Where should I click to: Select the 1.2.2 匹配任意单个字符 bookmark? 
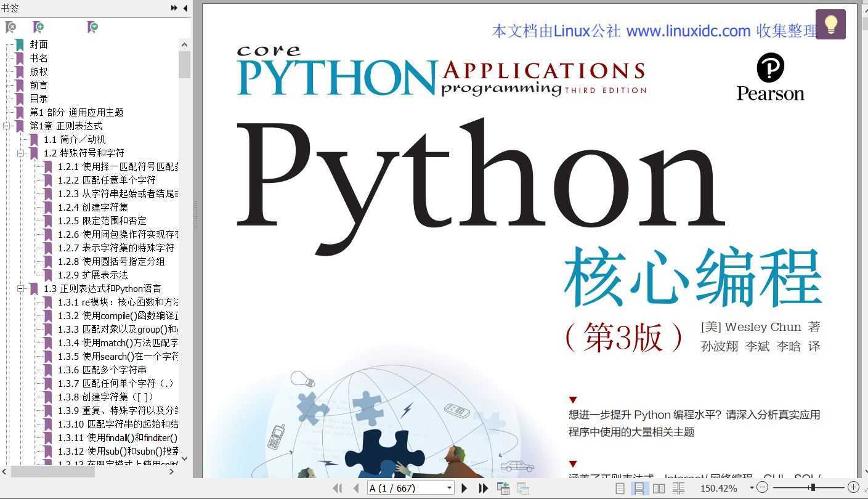(x=107, y=180)
